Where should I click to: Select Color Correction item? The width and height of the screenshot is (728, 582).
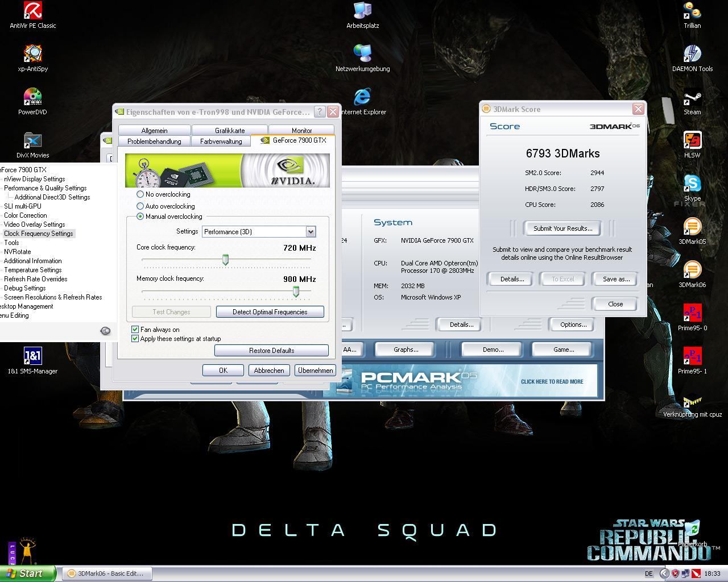26,215
